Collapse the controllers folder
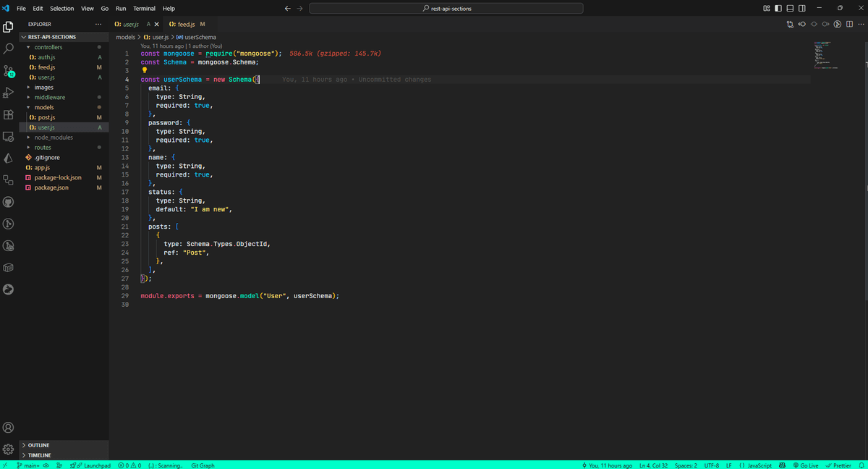 click(x=48, y=47)
